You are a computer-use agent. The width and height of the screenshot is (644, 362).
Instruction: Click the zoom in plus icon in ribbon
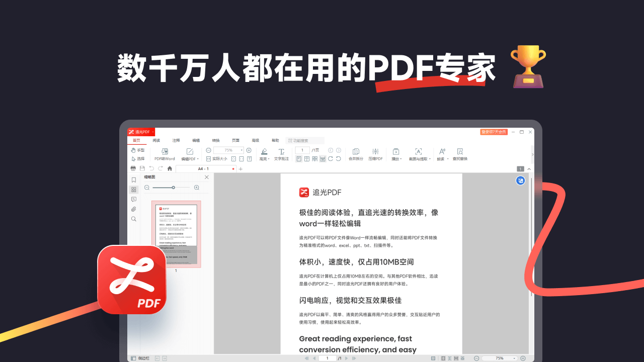pyautogui.click(x=249, y=150)
